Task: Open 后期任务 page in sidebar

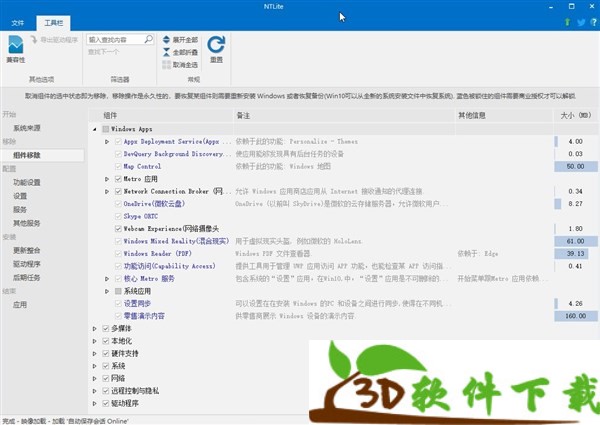Action: point(27,277)
